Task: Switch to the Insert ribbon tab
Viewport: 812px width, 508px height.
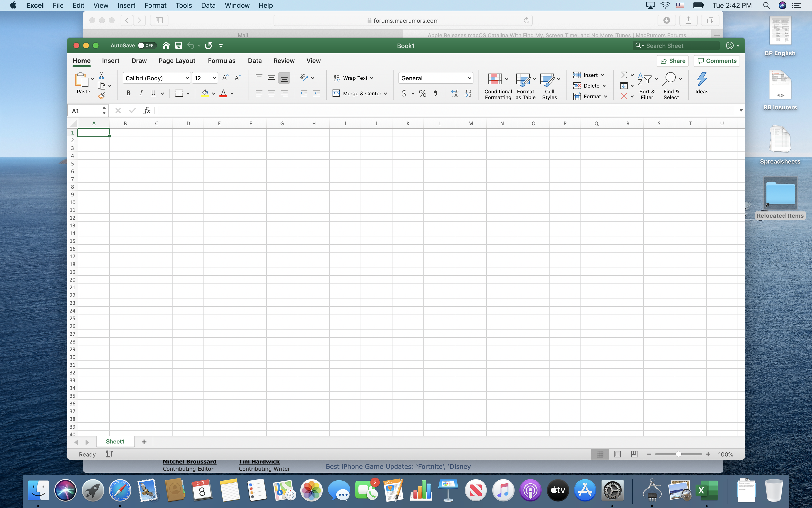Action: 110,61
